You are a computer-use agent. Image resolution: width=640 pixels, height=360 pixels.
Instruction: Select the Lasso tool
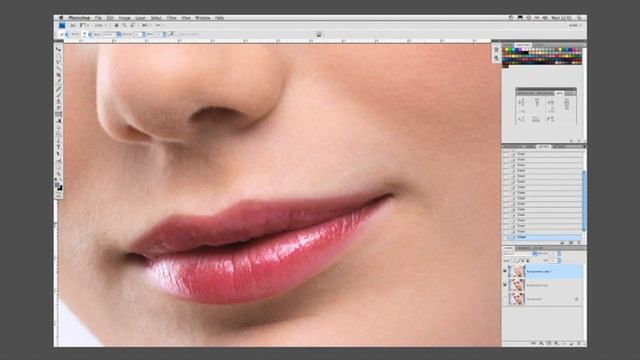(59, 62)
